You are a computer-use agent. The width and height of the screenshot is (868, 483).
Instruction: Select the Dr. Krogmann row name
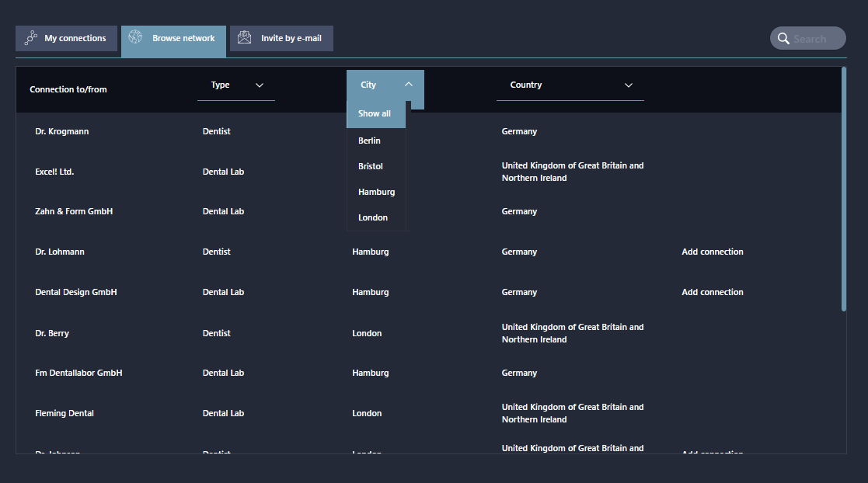[x=62, y=131]
